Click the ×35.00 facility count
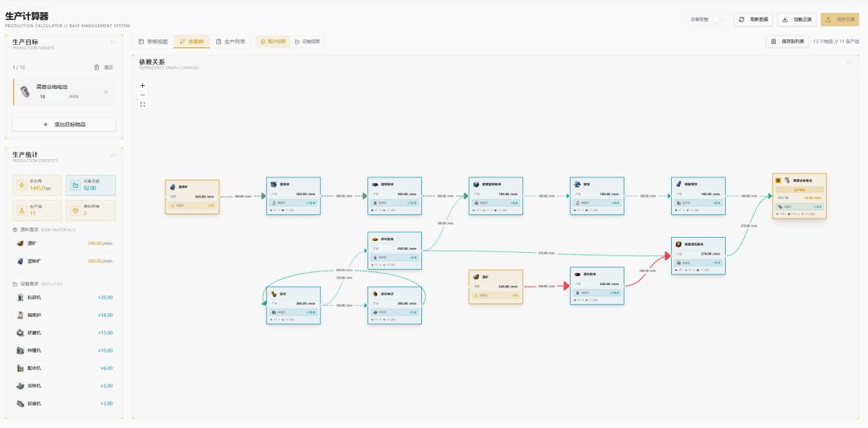Image resolution: width=868 pixels, height=428 pixels. tap(105, 297)
